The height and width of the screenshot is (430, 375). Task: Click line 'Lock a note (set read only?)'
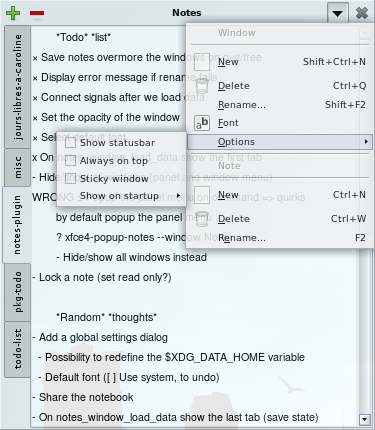pyautogui.click(x=102, y=278)
